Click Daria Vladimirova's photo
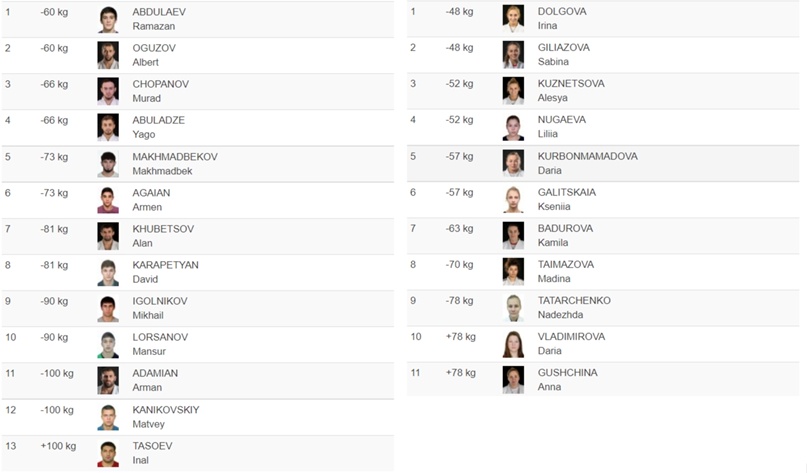Viewport: 807px width, 473px height. coord(513,343)
